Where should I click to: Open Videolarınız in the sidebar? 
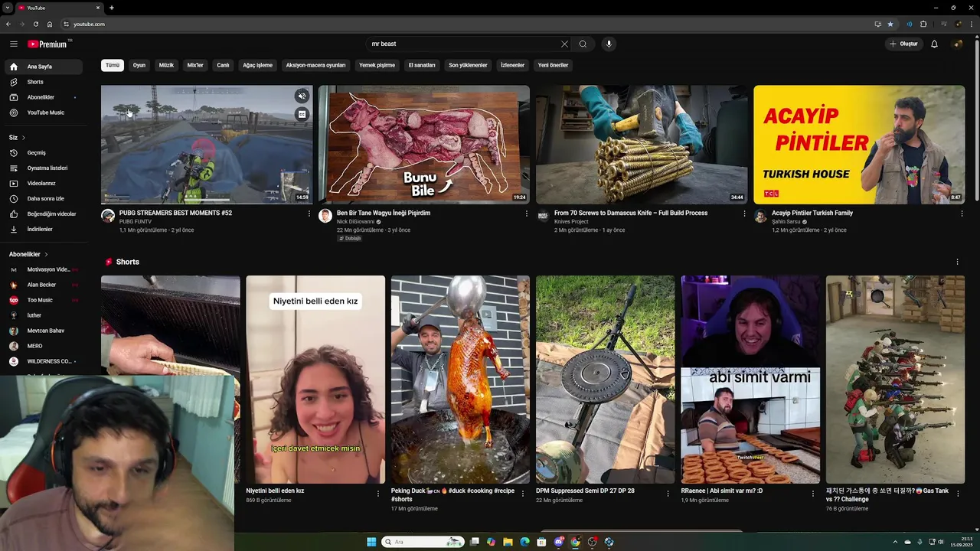[44, 183]
